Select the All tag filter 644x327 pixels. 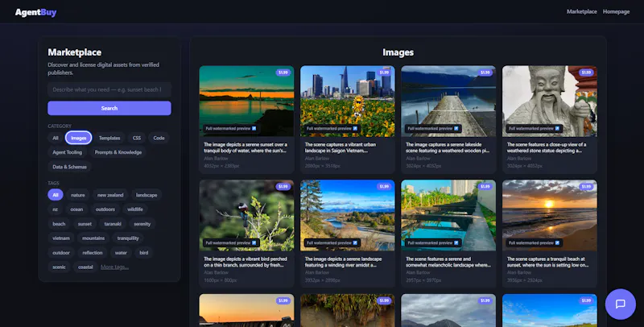[x=56, y=195]
